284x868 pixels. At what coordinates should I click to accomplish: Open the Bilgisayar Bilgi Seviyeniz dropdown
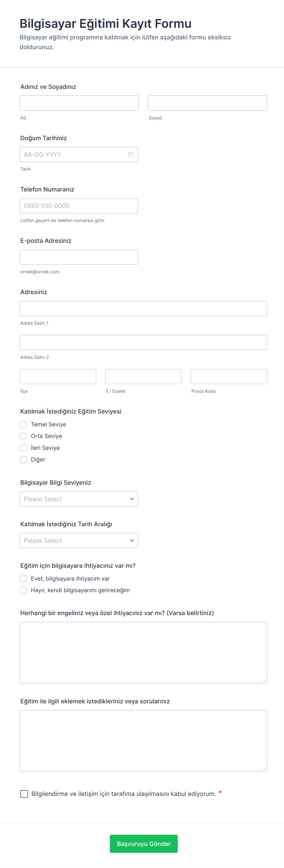tap(79, 499)
